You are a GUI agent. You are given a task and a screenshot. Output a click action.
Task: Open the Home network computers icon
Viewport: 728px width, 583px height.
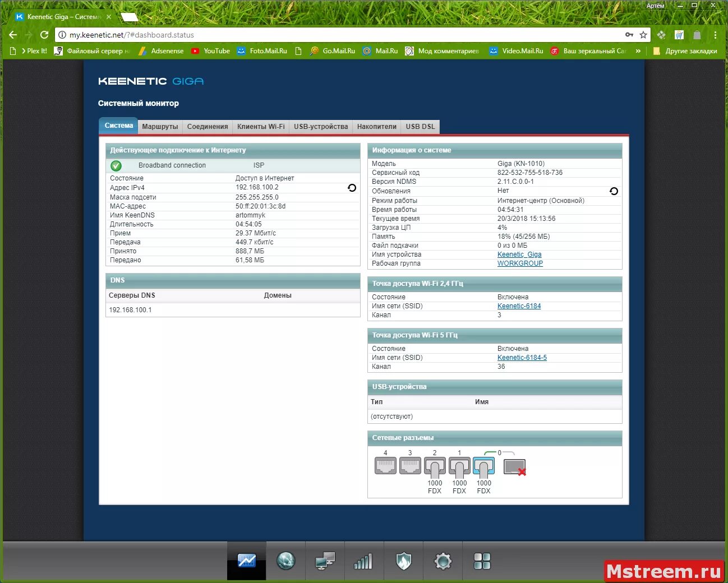click(325, 561)
